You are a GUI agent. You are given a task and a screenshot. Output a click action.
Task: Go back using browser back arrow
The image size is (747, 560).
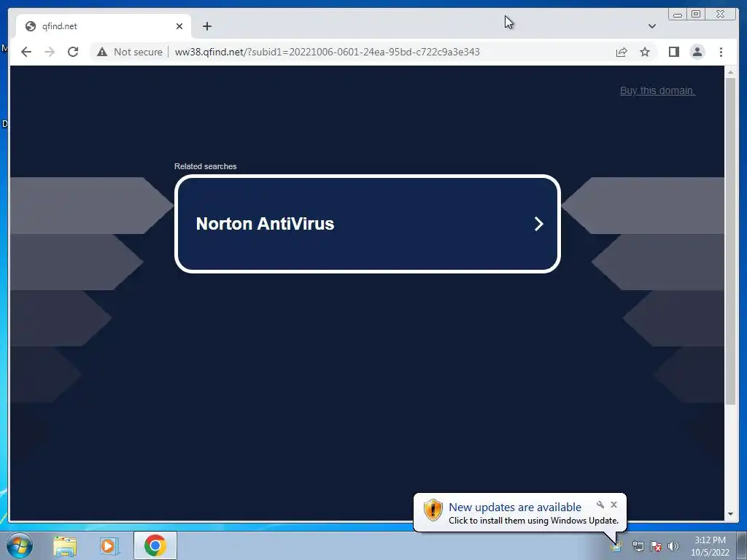(26, 52)
